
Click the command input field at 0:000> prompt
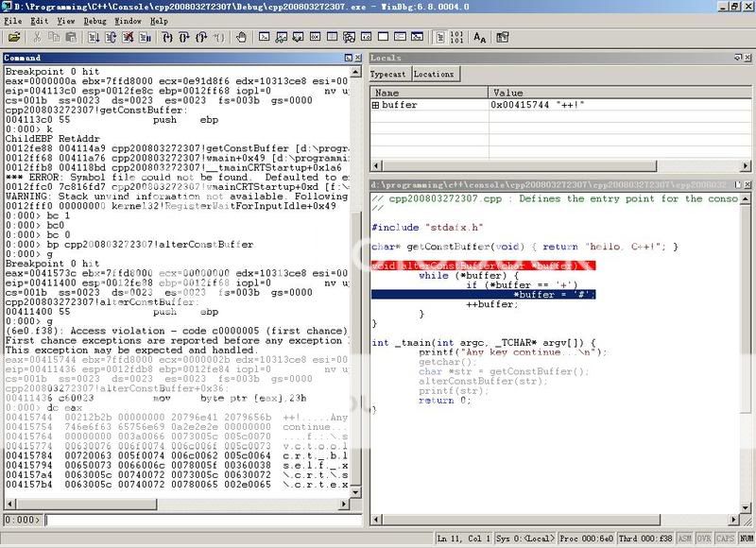click(203, 520)
